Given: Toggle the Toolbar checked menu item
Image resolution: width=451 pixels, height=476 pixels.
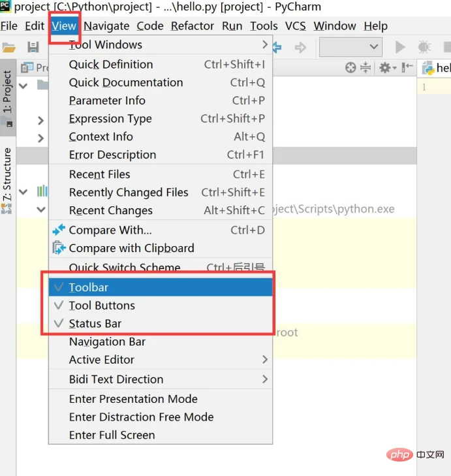Looking at the screenshot, I should (x=161, y=287).
